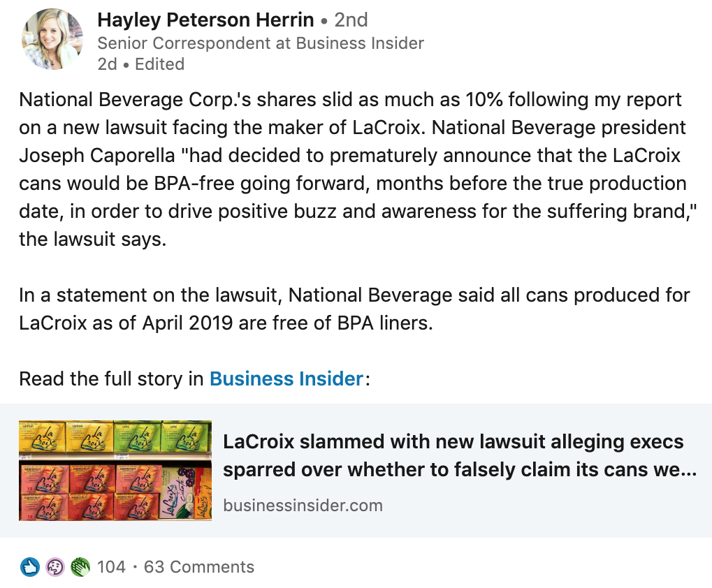Click the 2d Edited timestamp

(106, 64)
